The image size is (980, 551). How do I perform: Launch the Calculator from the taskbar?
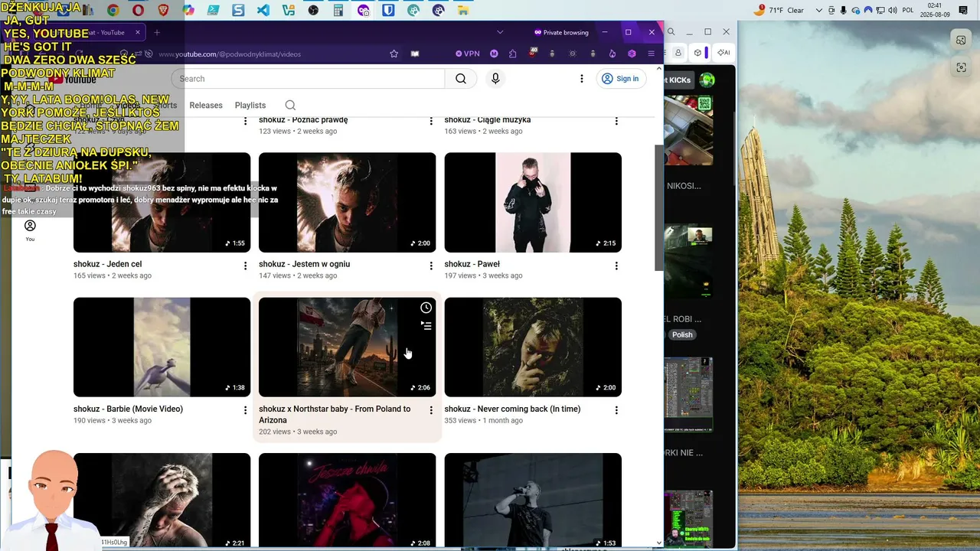(x=338, y=11)
